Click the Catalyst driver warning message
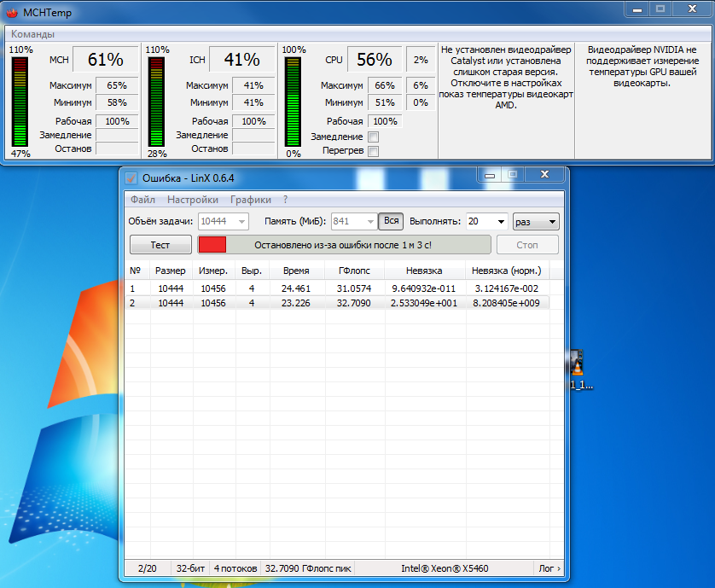This screenshot has height=588, width=715. point(506,77)
